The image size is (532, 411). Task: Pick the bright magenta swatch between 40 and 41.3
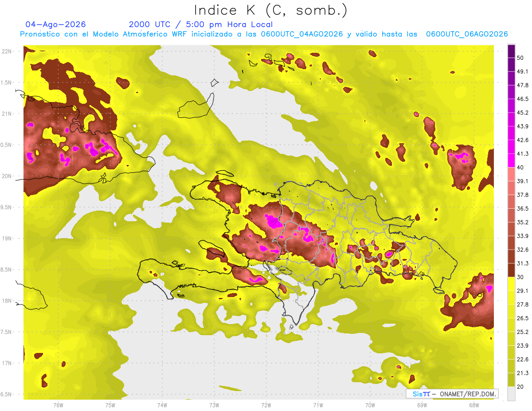point(511,160)
